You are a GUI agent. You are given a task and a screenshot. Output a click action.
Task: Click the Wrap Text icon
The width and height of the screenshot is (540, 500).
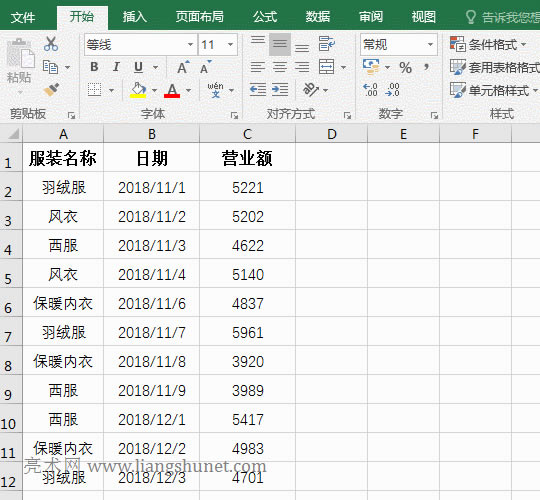pyautogui.click(x=326, y=44)
